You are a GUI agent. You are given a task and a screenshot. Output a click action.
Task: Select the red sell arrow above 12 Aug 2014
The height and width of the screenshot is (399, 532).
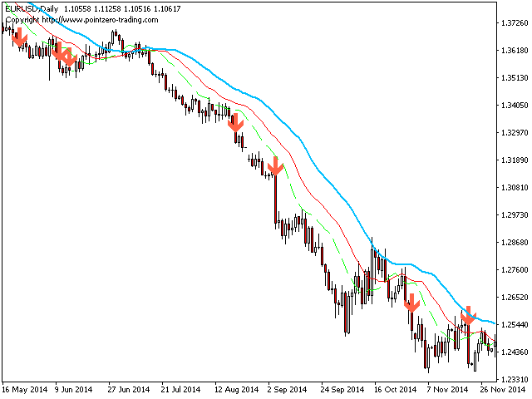click(235, 123)
